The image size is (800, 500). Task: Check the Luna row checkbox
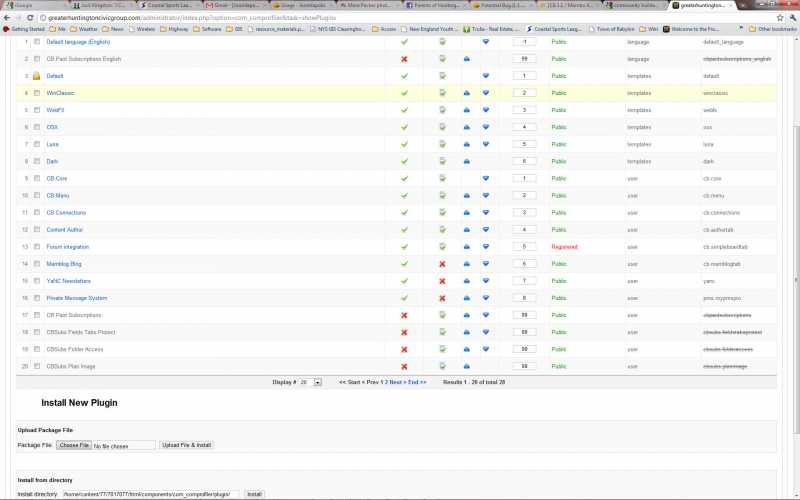pyautogui.click(x=37, y=144)
